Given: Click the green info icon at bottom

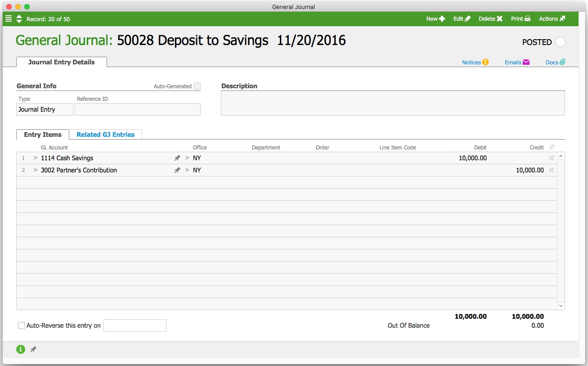Looking at the screenshot, I should point(21,349).
